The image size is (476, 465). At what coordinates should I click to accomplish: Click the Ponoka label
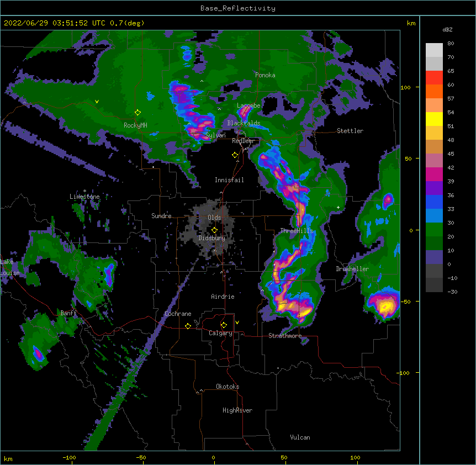click(x=265, y=75)
